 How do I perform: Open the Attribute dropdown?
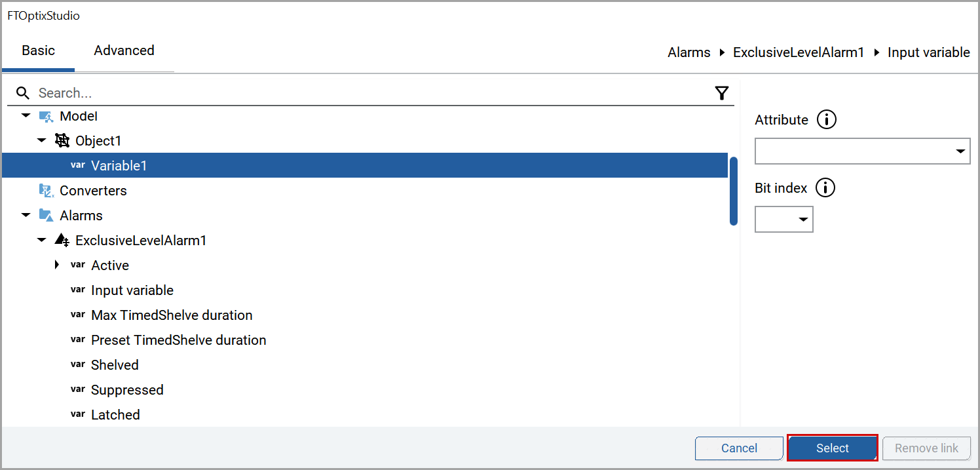coord(862,151)
